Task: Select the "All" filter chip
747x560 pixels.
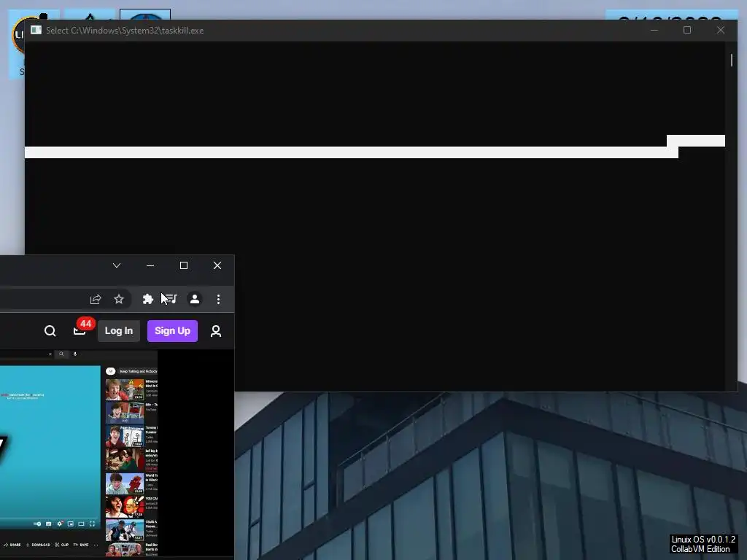Action: (111, 371)
